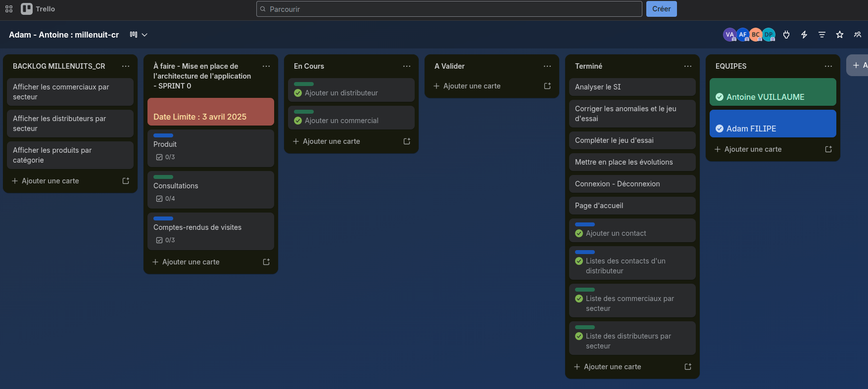Uncheck Antoine VUILLAUME completion mark
This screenshot has height=389, width=868.
[x=720, y=97]
